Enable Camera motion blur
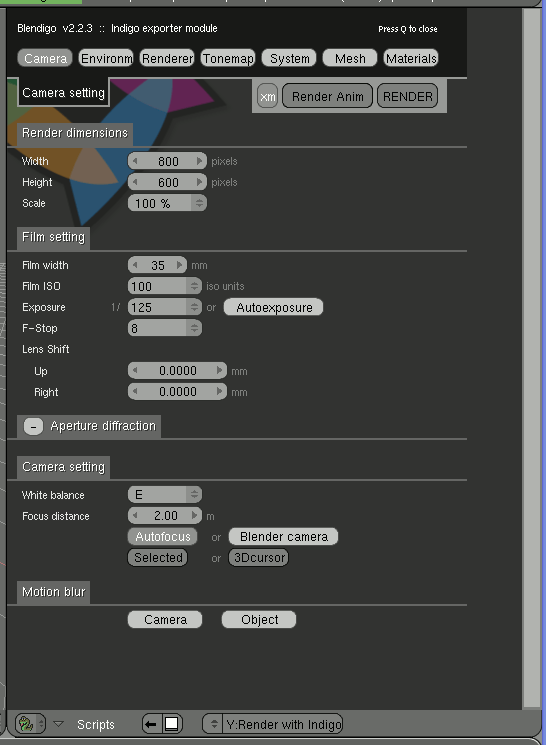 [x=165, y=620]
